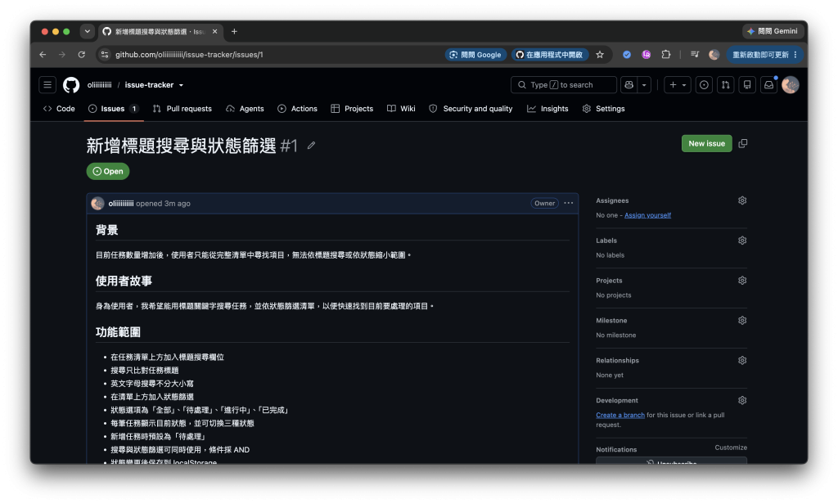Copy the issue link with the copy icon

(743, 143)
